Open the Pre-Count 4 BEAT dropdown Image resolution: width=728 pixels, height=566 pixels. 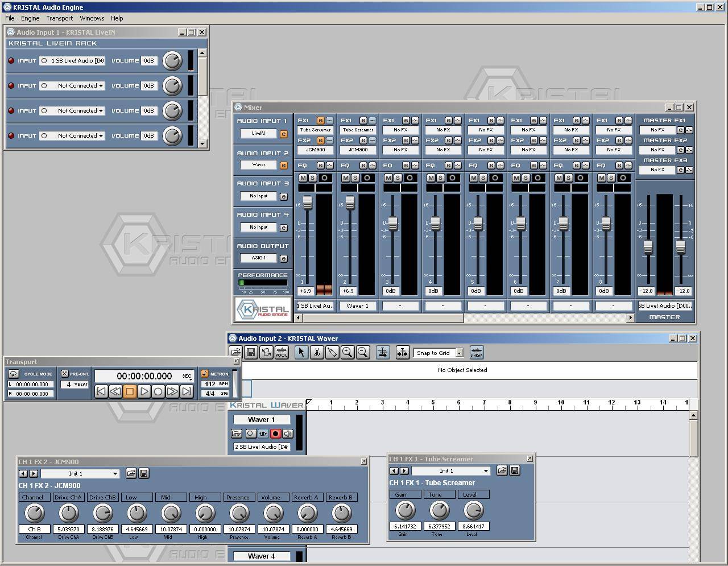click(75, 384)
